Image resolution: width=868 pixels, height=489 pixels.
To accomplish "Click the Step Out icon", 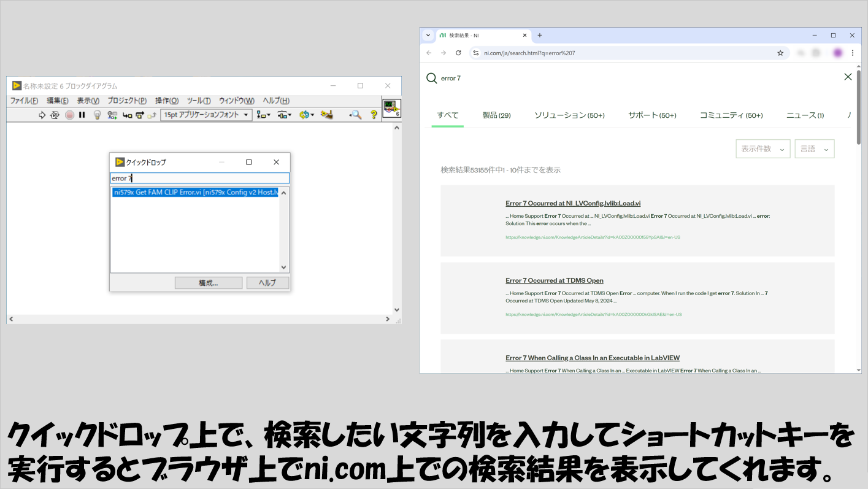I will point(152,115).
